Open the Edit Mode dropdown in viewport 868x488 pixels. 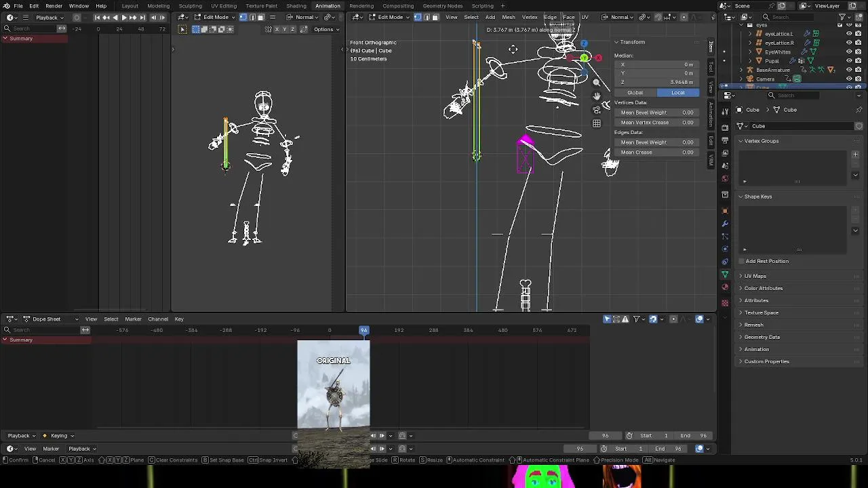390,17
